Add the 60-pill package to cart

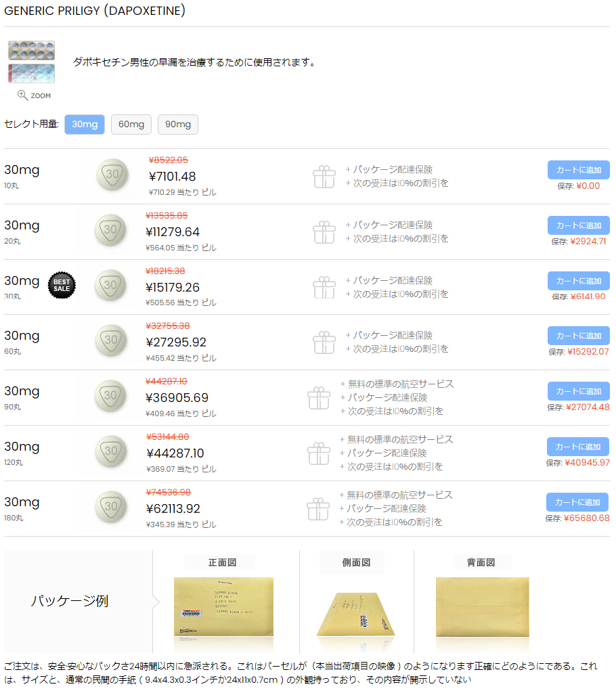click(578, 336)
